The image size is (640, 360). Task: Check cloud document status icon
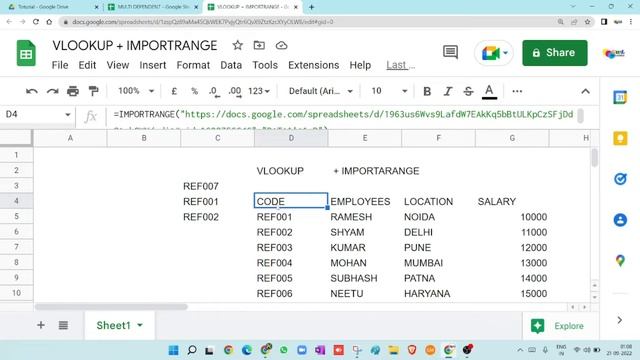[x=281, y=45]
